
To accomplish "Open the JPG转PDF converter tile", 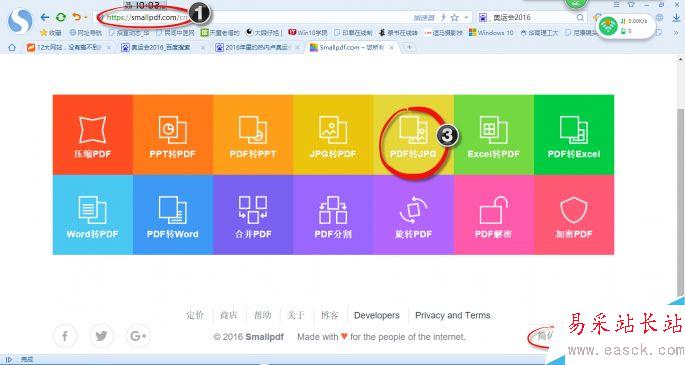I will pos(333,135).
